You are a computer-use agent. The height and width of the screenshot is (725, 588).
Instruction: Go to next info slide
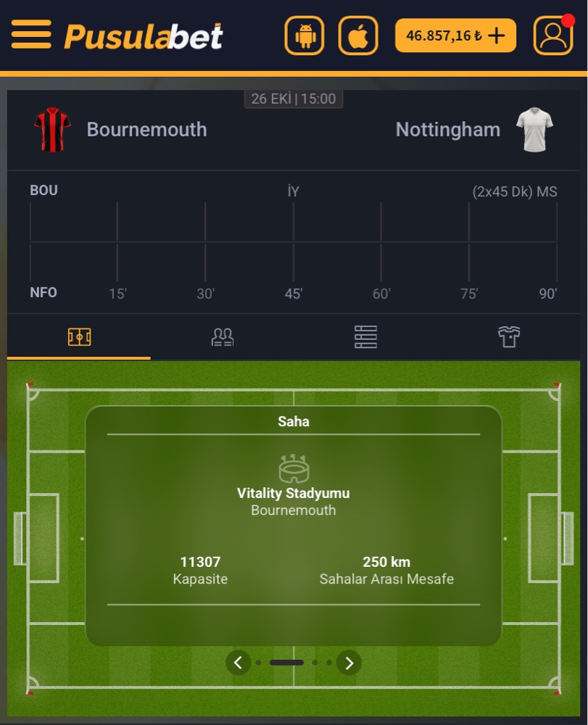[349, 662]
